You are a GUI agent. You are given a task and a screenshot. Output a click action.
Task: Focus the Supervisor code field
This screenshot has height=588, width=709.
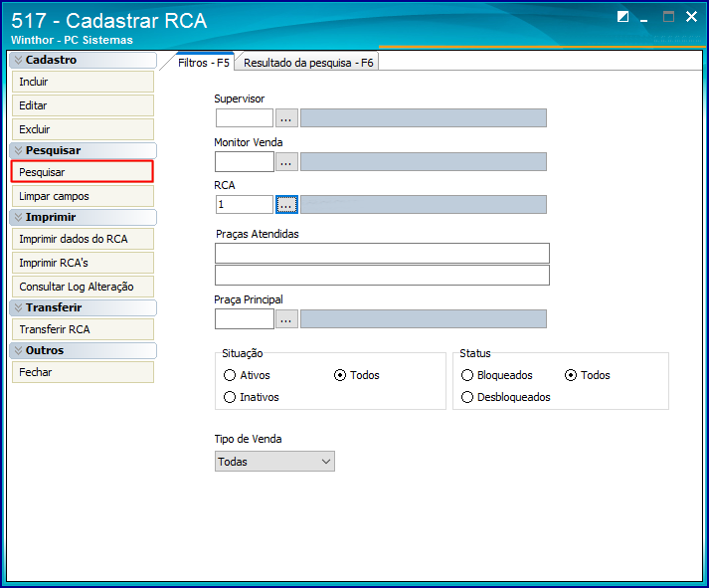[x=245, y=118]
